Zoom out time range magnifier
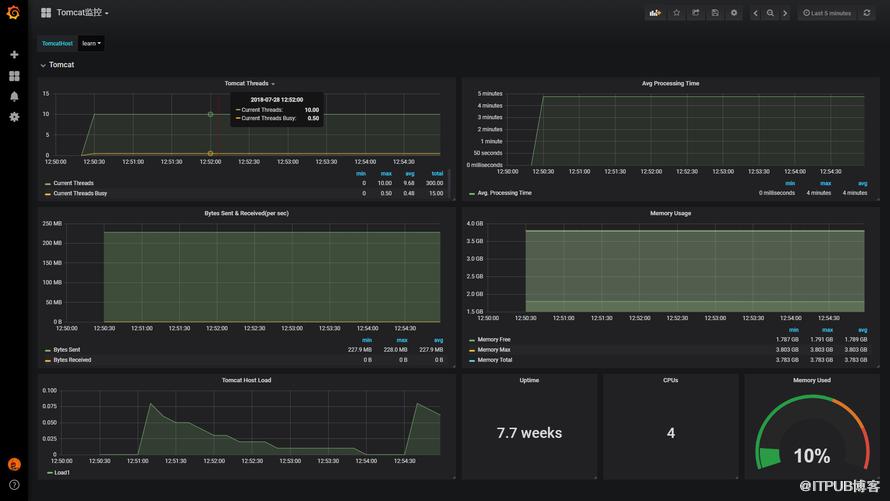 point(770,12)
